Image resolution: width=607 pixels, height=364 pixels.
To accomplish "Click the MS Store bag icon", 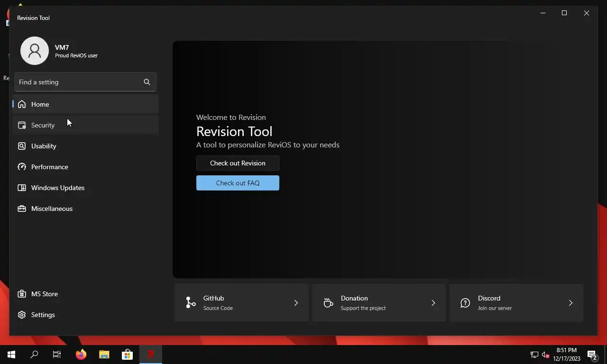I will (x=22, y=294).
